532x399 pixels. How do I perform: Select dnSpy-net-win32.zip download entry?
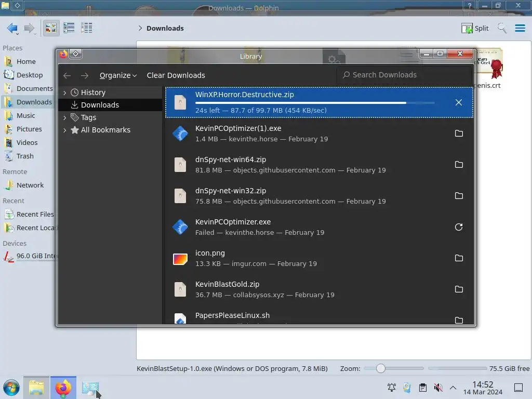coord(319,196)
